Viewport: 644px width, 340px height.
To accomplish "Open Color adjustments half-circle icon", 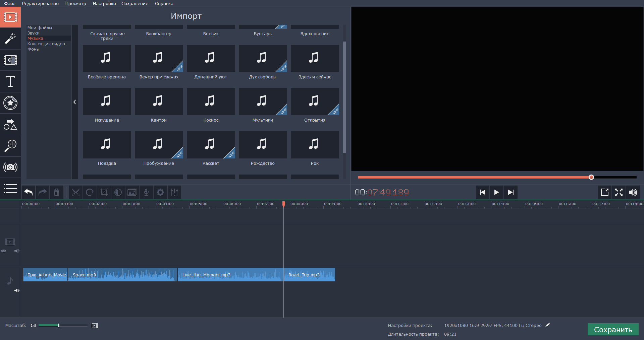I will tap(118, 192).
